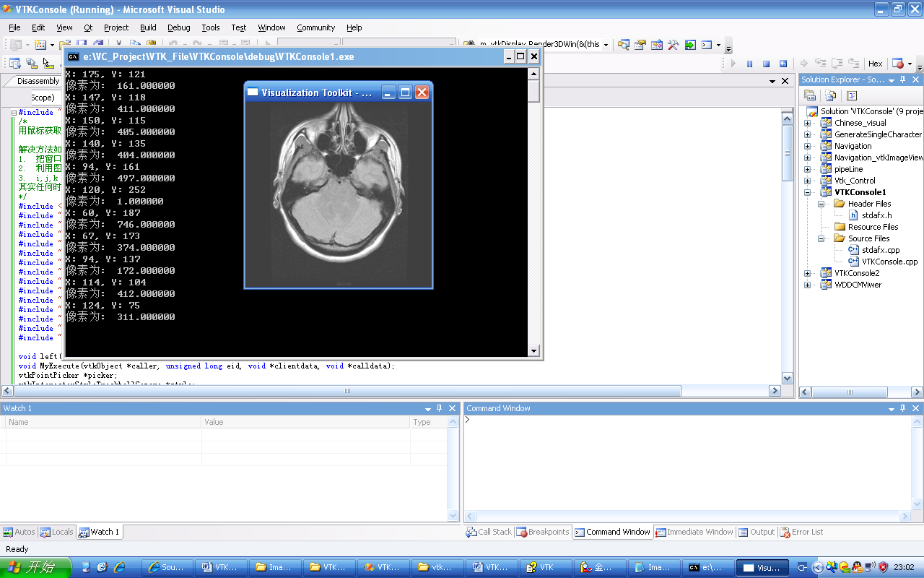Click the Type column header in Watch 1
Screen dimensions: 924x578
(428, 422)
